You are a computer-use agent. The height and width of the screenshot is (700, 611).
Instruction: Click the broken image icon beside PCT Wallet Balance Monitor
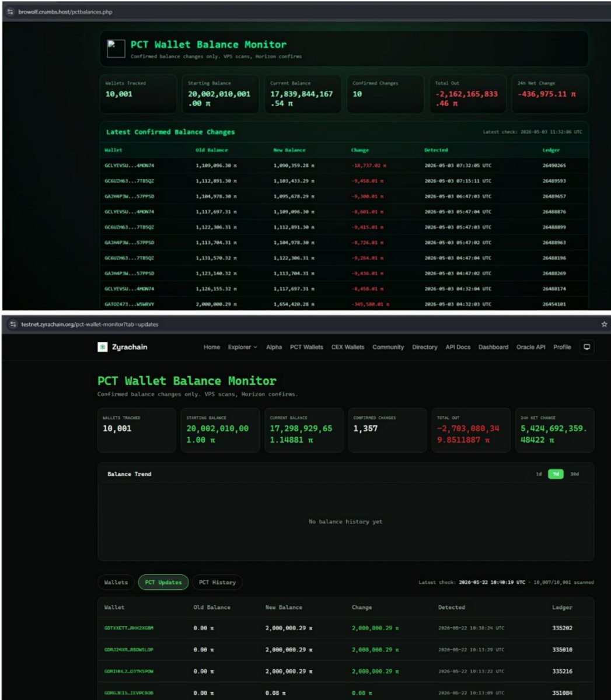pyautogui.click(x=116, y=48)
